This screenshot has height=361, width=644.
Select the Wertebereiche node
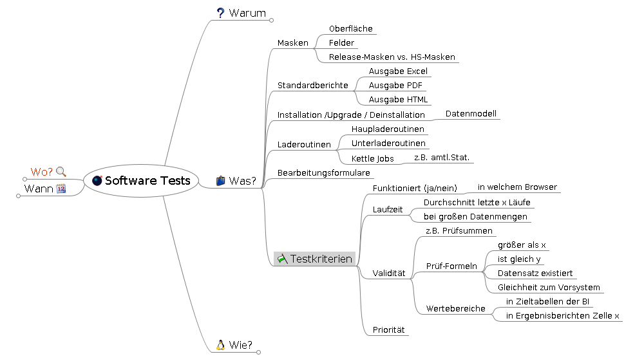click(x=455, y=309)
